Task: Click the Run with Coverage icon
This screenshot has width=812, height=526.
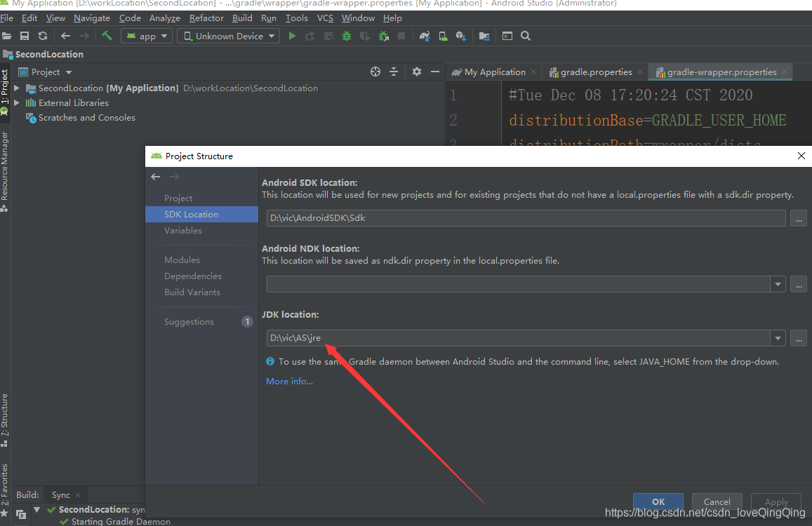Action: (365, 36)
